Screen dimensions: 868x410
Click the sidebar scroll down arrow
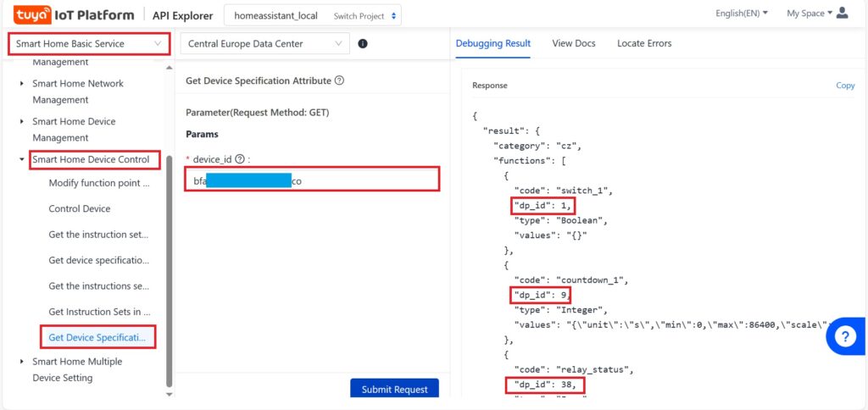point(170,395)
